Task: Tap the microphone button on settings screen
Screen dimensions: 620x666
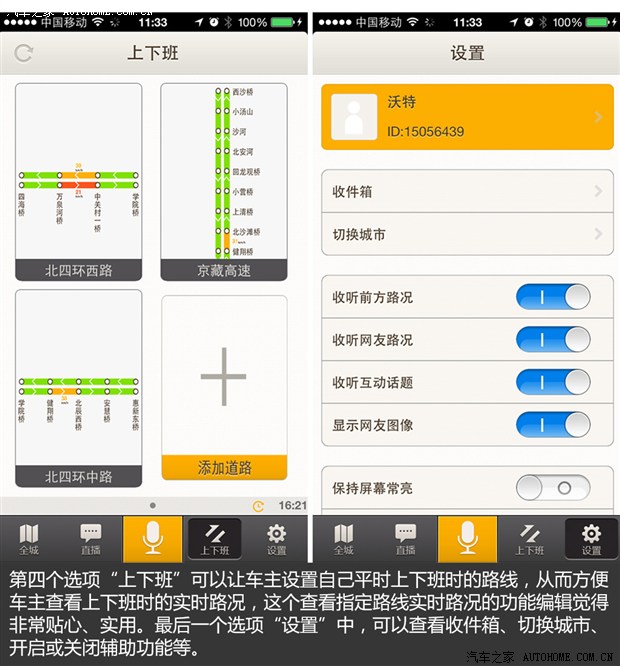Action: 467,539
